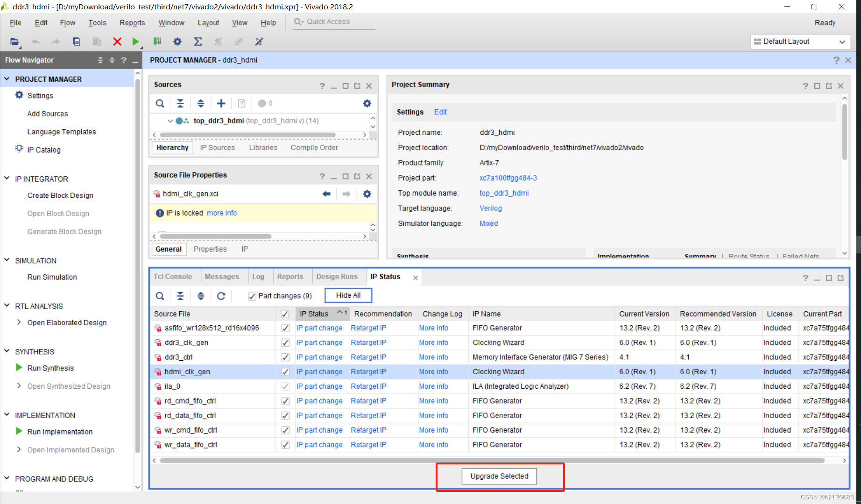This screenshot has width=861, height=504.
Task: Expand Open Implemented Design
Action: pyautogui.click(x=19, y=449)
